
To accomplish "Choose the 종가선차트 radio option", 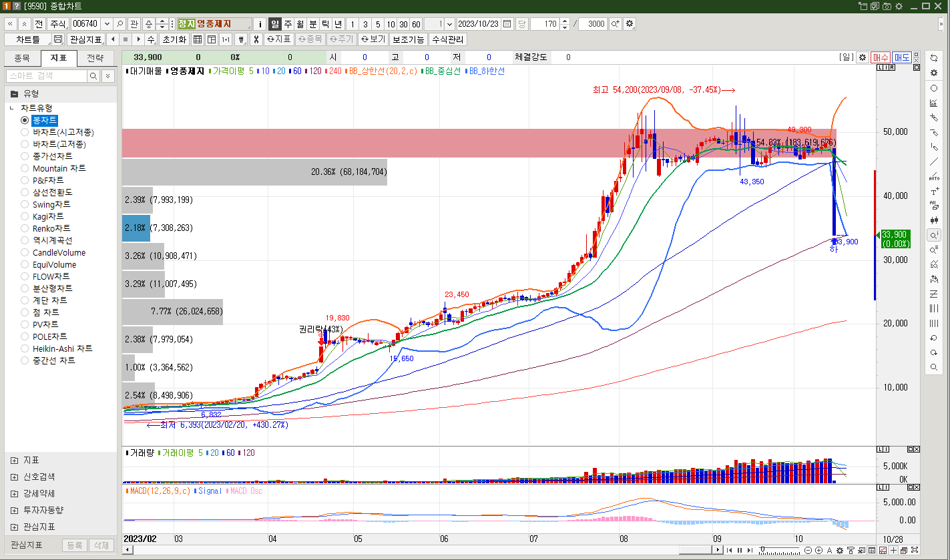I will (x=25, y=156).
